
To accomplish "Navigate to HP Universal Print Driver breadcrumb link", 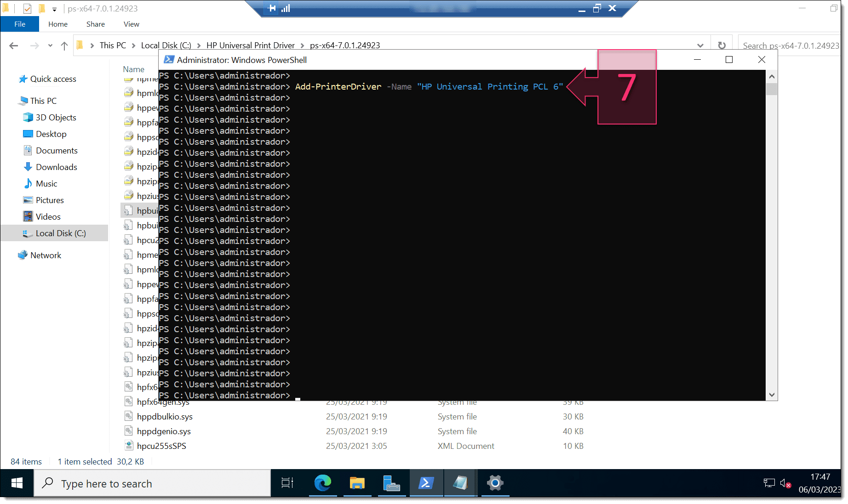I will pyautogui.click(x=251, y=45).
